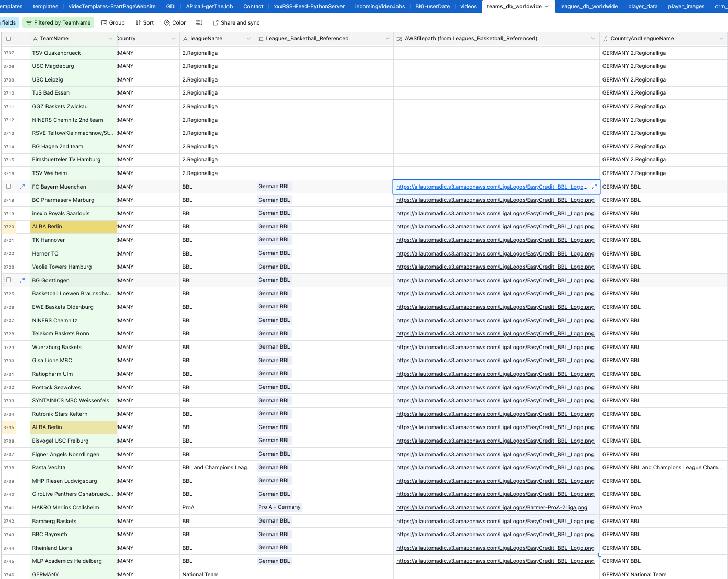Image resolution: width=728 pixels, height=579 pixels.
Task: Expand the FC Bayern Muenchen record
Action: point(22,187)
